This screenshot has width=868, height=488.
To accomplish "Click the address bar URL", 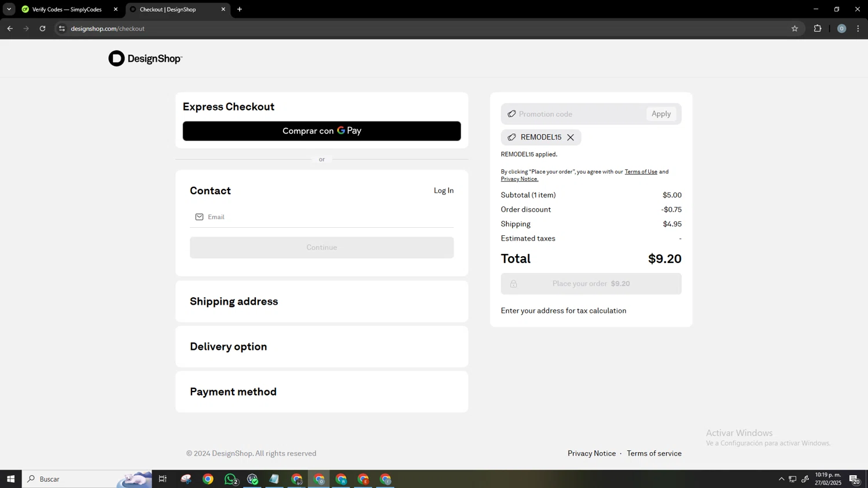I will coord(108,28).
